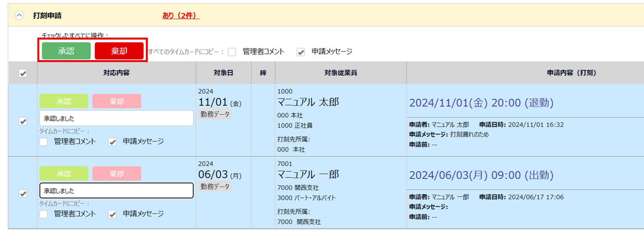
Task: Click the green bulk 承認 button
Action: pos(66,51)
